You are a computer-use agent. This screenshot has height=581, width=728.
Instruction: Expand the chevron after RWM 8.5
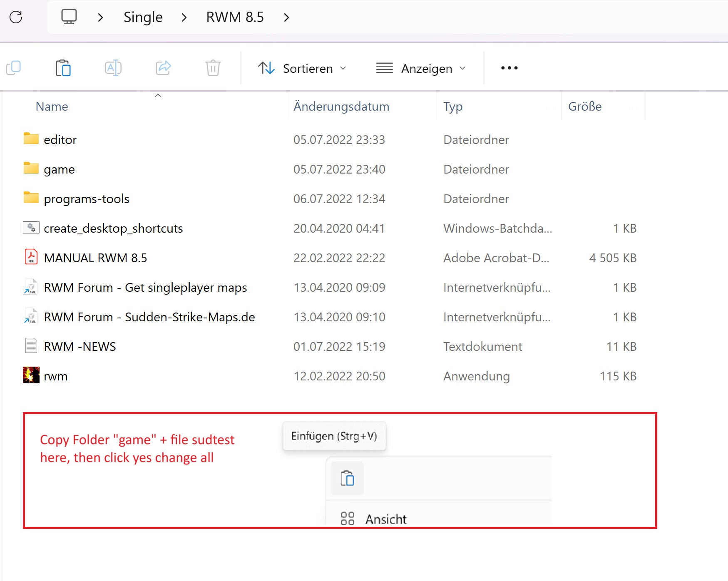coord(286,17)
